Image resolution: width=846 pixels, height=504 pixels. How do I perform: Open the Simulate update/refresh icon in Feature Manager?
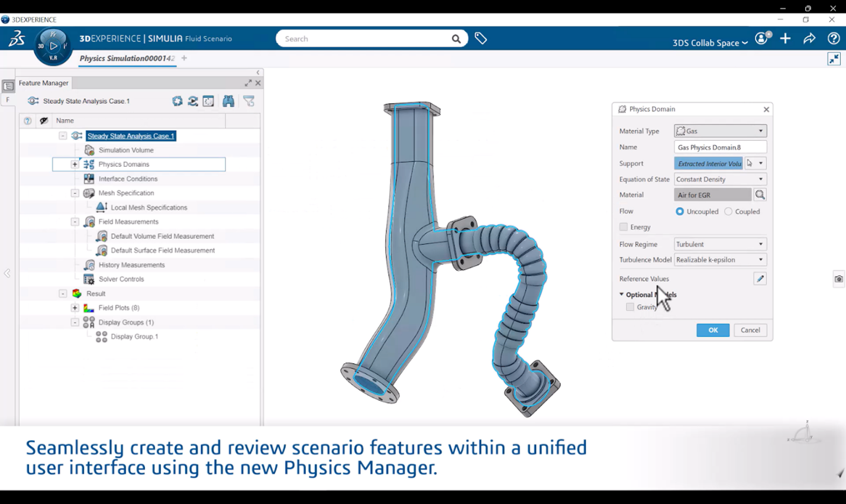(x=193, y=101)
